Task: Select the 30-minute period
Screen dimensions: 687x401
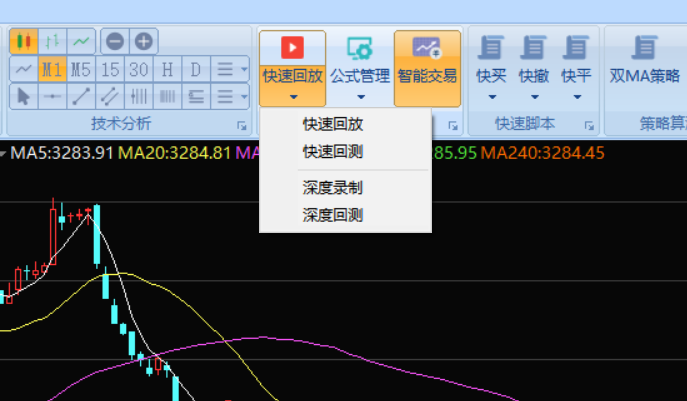Action: coord(139,69)
